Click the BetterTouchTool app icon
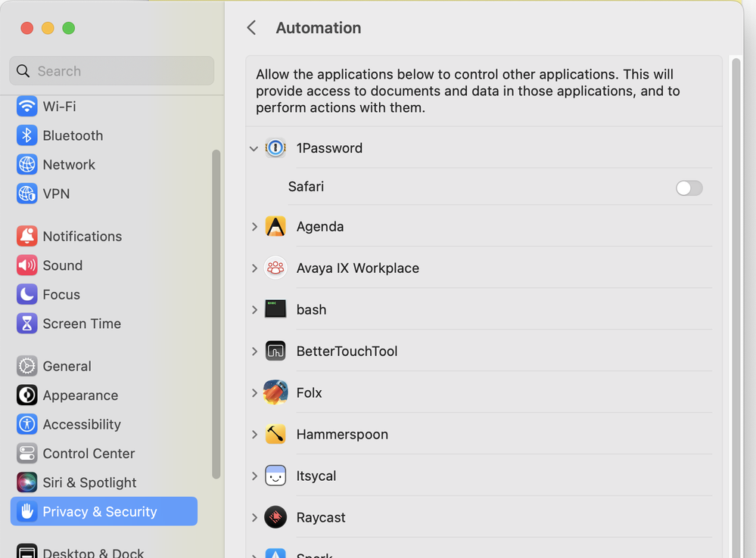The width and height of the screenshot is (756, 558). tap(275, 351)
